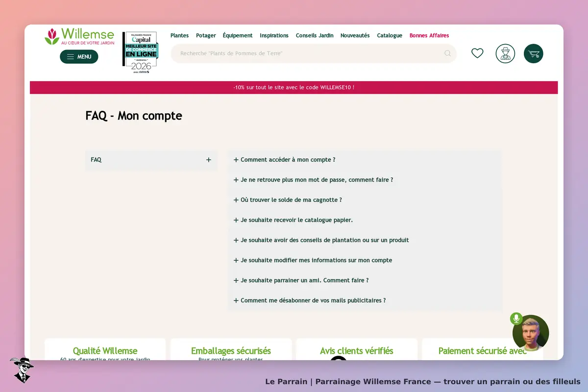Open the Plantes menu
Screen dimensions: 588x392
click(179, 35)
